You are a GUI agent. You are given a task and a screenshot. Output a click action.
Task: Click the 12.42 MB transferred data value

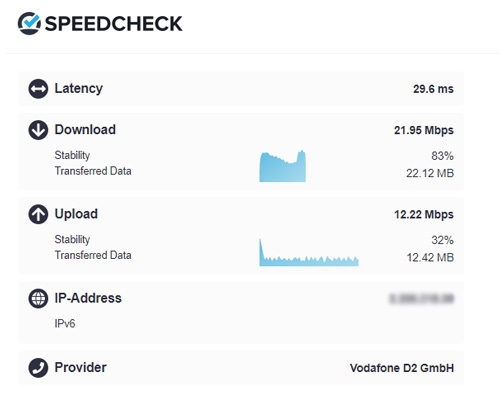pyautogui.click(x=430, y=257)
